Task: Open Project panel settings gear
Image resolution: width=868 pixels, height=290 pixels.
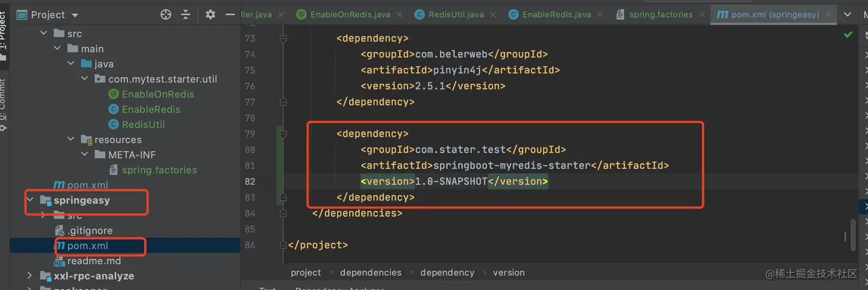Action: pyautogui.click(x=210, y=14)
